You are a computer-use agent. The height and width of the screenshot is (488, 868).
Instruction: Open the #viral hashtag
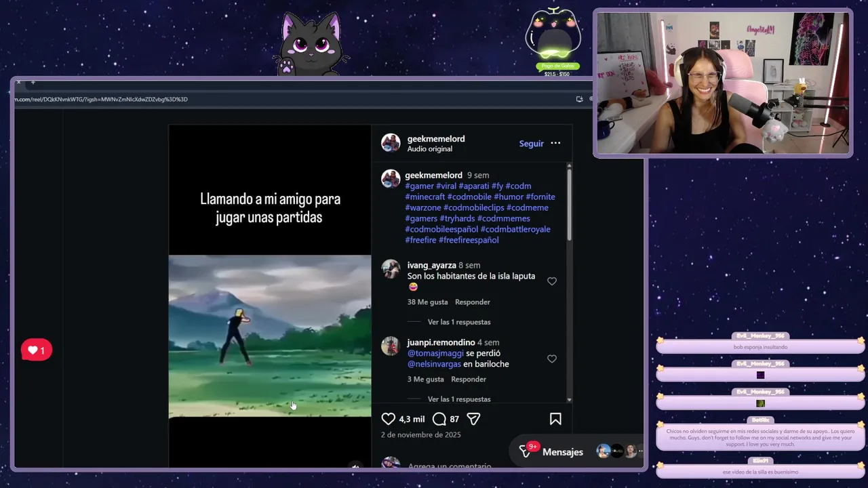click(x=446, y=186)
